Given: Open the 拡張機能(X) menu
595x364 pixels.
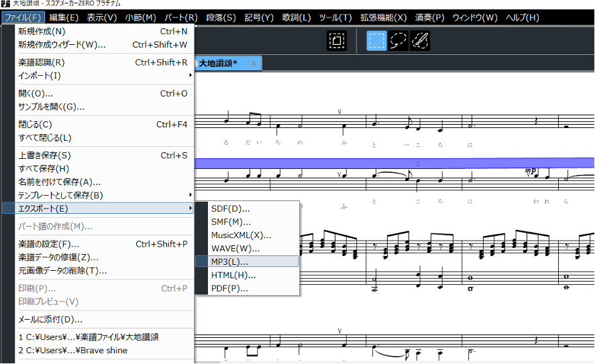Looking at the screenshot, I should [383, 17].
